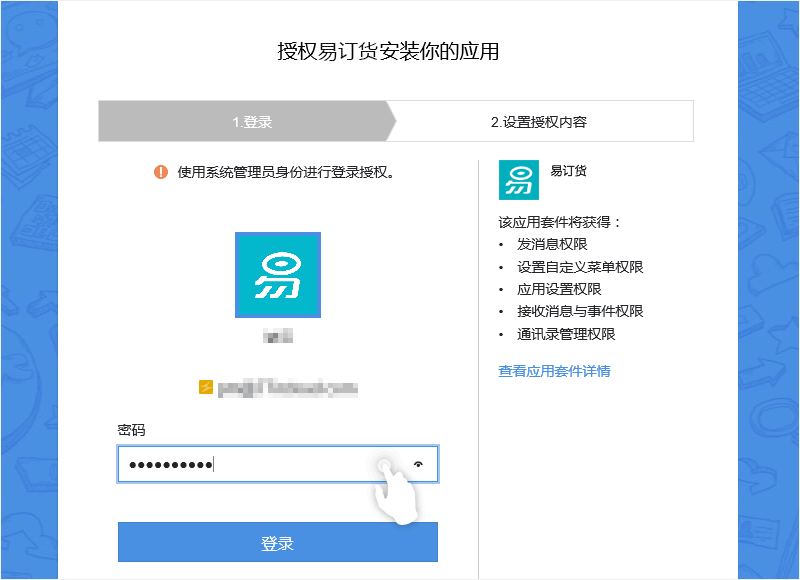Click the large 易订货 logo above the account name

tap(278, 275)
